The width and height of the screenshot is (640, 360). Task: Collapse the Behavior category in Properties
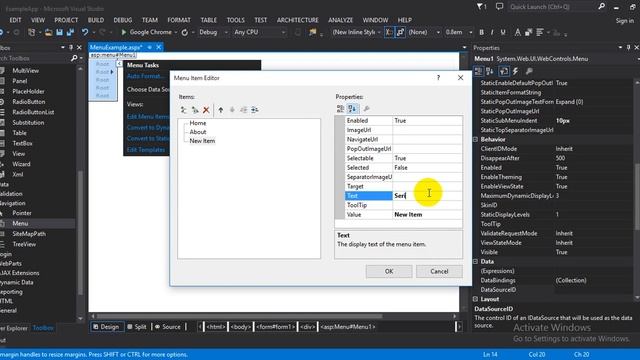[476, 140]
